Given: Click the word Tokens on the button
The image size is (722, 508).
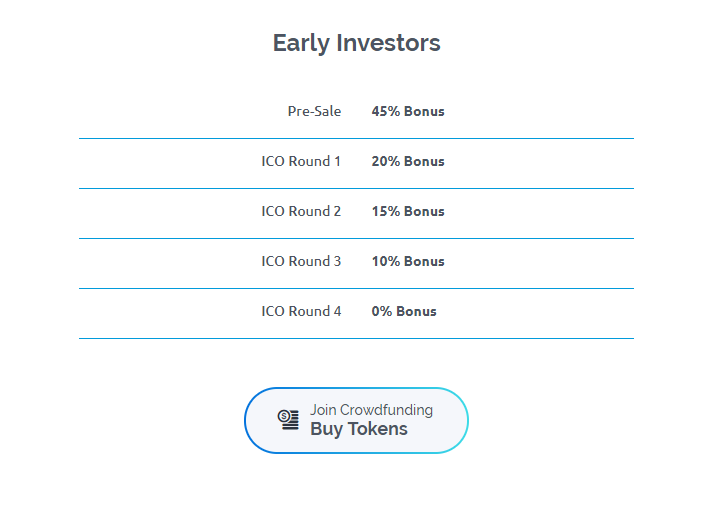Looking at the screenshot, I should (378, 429).
